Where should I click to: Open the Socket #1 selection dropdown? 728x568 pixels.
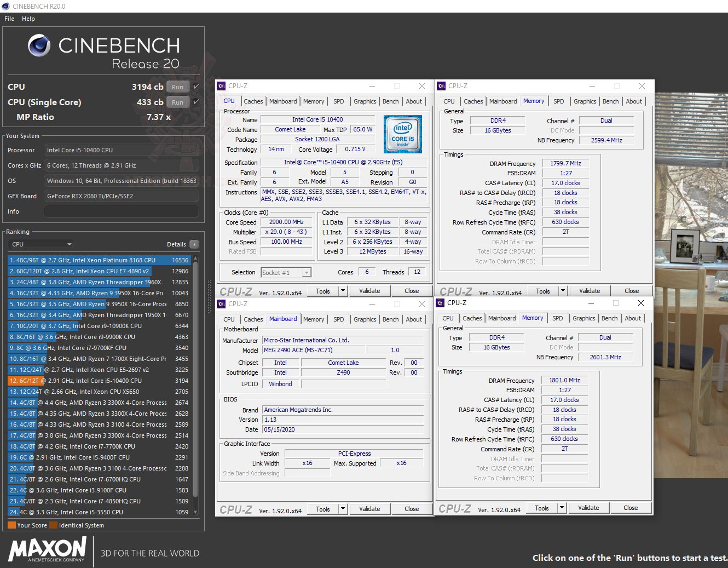tap(286, 272)
